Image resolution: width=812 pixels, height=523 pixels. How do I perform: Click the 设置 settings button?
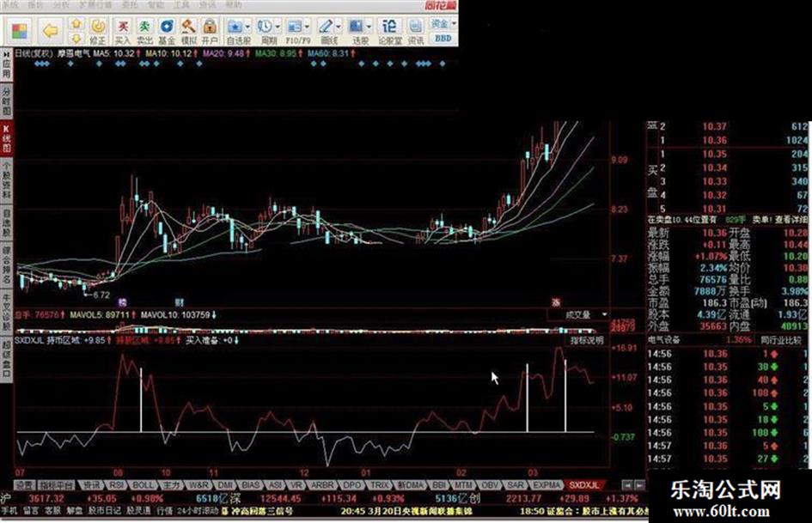pyautogui.click(x=24, y=485)
